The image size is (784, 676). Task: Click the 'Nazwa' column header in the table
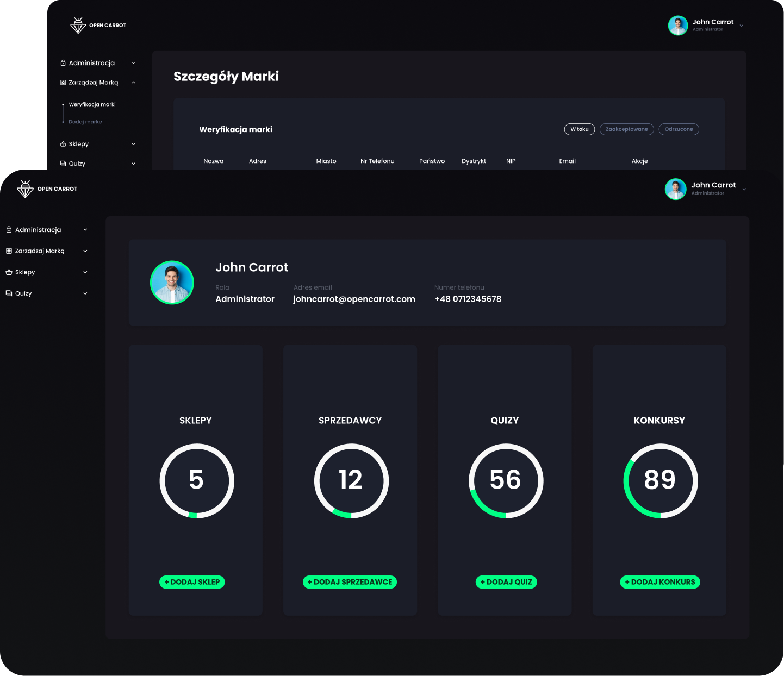tap(213, 161)
